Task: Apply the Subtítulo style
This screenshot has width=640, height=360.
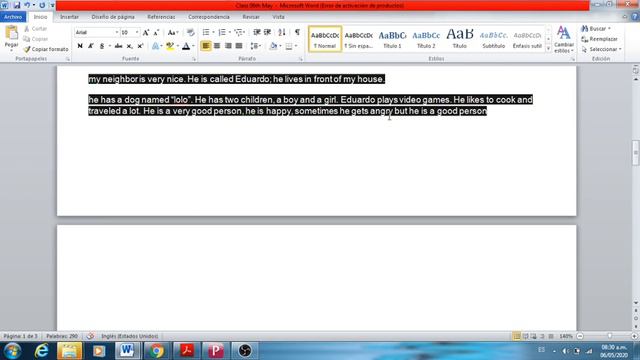Action: coord(493,39)
